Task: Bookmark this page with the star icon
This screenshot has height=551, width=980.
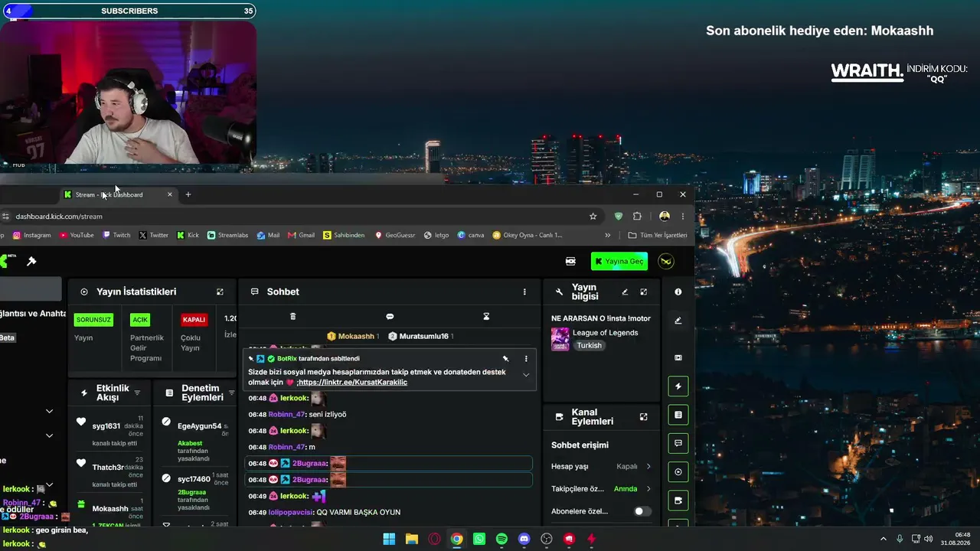Action: (593, 217)
